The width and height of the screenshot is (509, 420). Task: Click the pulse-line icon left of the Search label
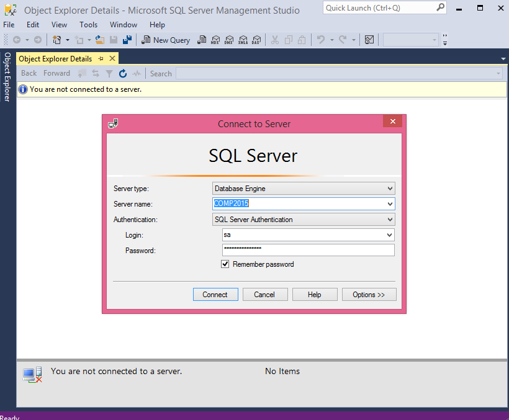point(137,74)
